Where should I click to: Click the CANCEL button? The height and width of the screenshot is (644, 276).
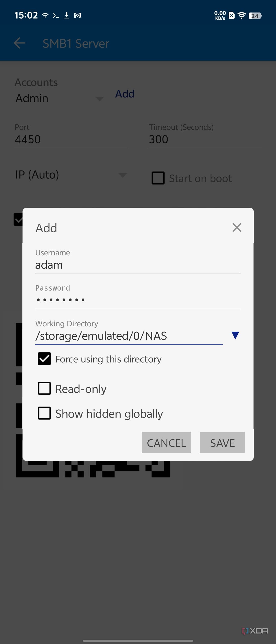pyautogui.click(x=166, y=443)
